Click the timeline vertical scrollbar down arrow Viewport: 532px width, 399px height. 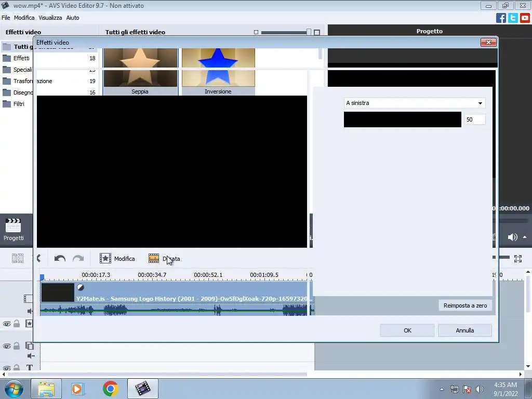(x=528, y=366)
